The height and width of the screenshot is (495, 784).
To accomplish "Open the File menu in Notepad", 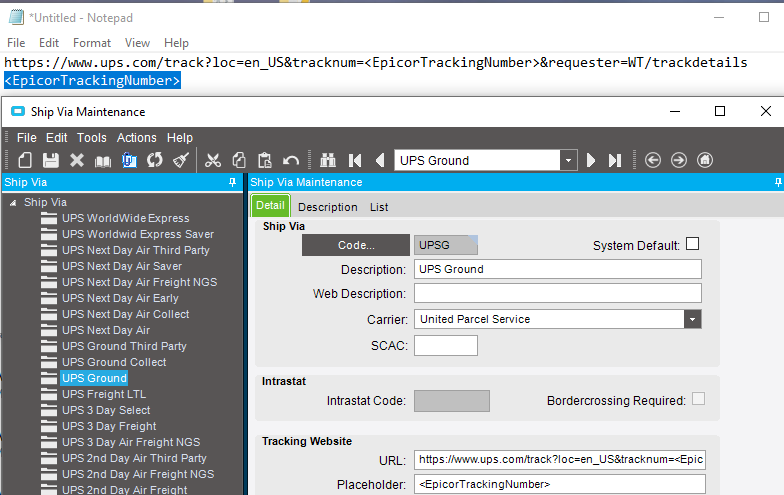I will tap(16, 43).
